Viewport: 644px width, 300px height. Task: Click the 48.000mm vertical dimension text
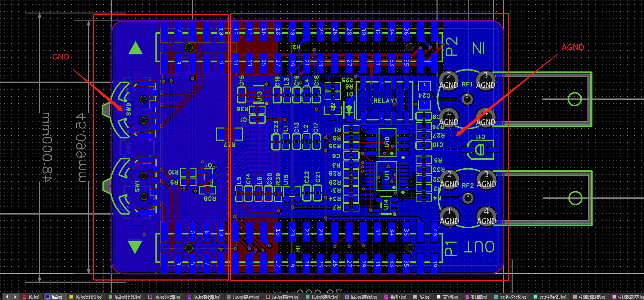pyautogui.click(x=47, y=147)
